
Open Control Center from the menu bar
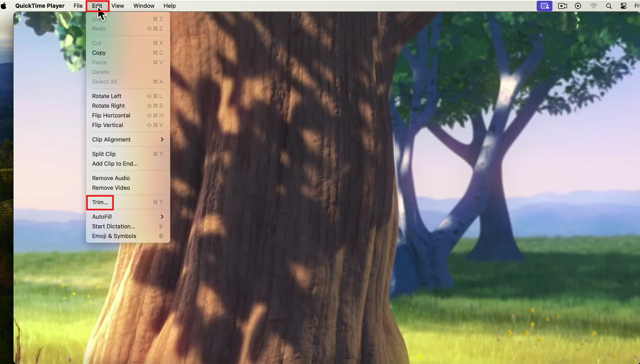(x=624, y=6)
